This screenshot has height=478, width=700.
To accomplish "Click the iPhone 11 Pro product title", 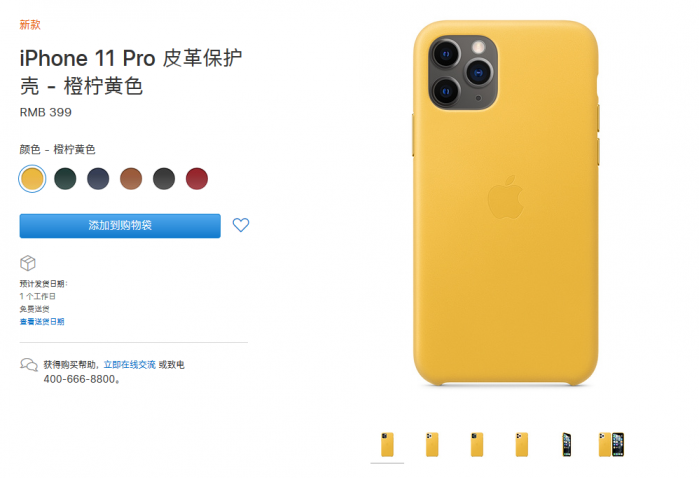I will (x=131, y=72).
